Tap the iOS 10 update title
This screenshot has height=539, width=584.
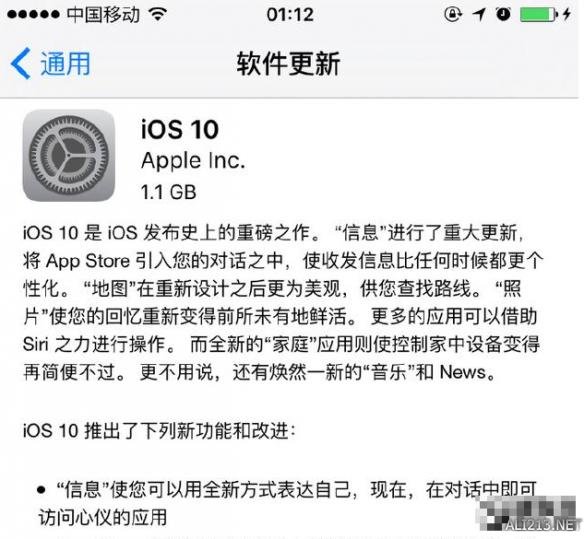180,130
